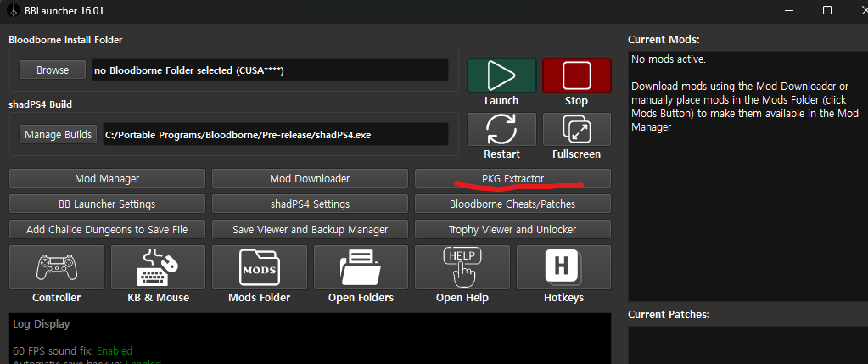The width and height of the screenshot is (868, 364).
Task: Stop the game with the red icon
Action: coord(577,76)
